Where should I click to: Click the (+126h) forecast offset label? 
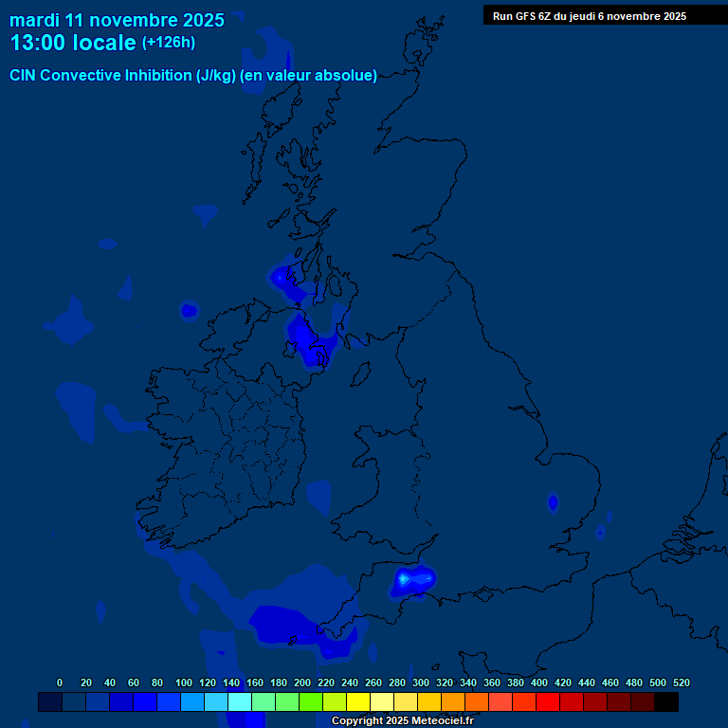tap(168, 43)
